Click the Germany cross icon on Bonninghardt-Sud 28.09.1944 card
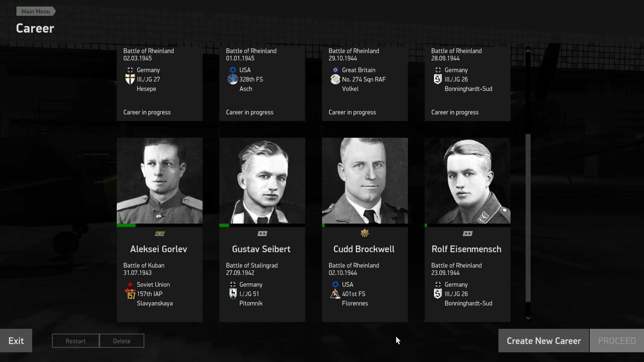644x362 pixels. 438,70
